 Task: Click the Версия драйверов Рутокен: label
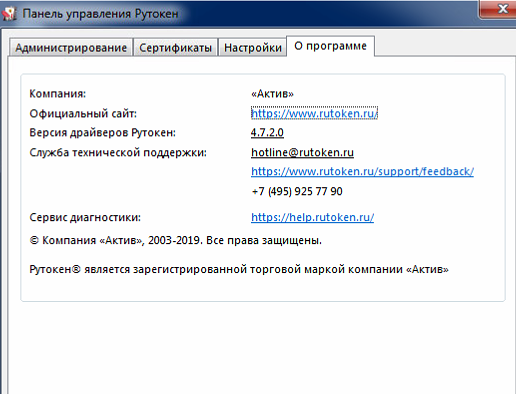[102, 133]
